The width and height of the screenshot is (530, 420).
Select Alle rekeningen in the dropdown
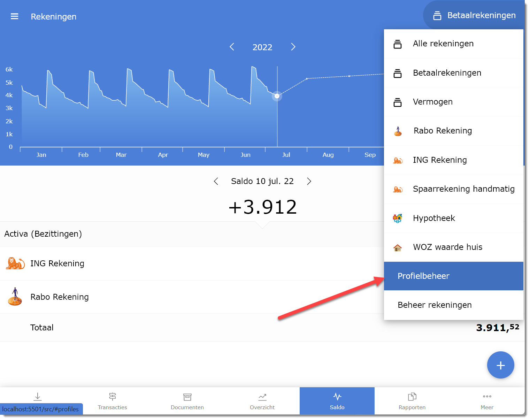(454, 44)
